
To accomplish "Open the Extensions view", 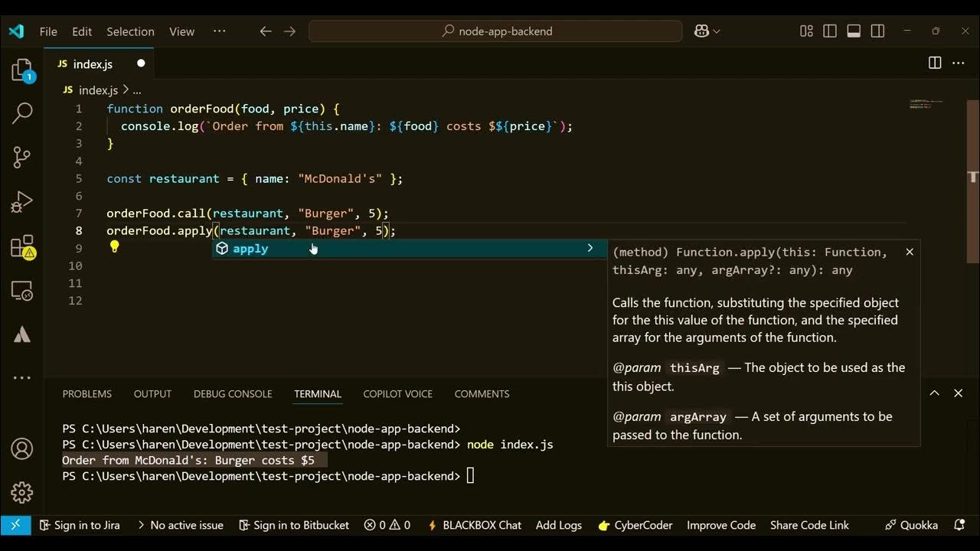I will (22, 246).
